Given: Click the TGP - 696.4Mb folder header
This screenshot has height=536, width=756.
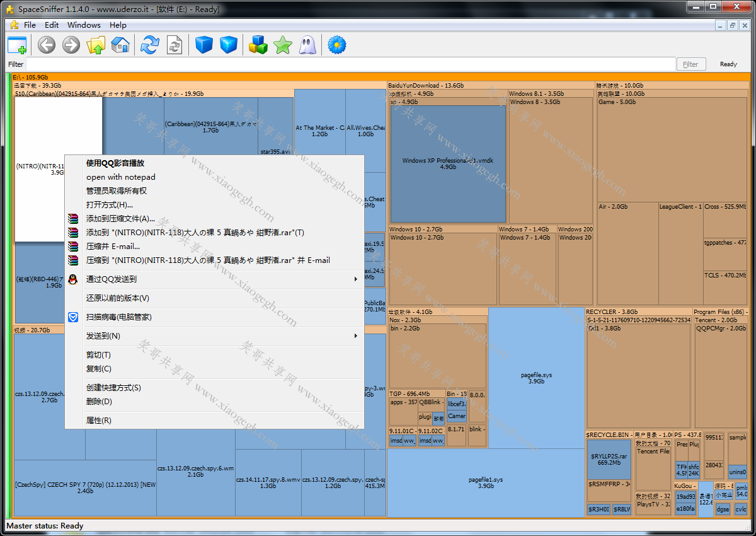Looking at the screenshot, I should [416, 393].
